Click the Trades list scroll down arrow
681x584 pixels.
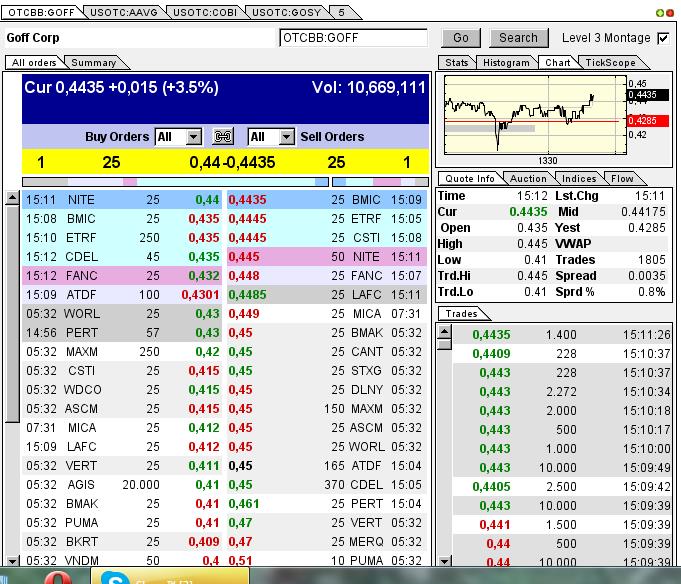(x=444, y=561)
